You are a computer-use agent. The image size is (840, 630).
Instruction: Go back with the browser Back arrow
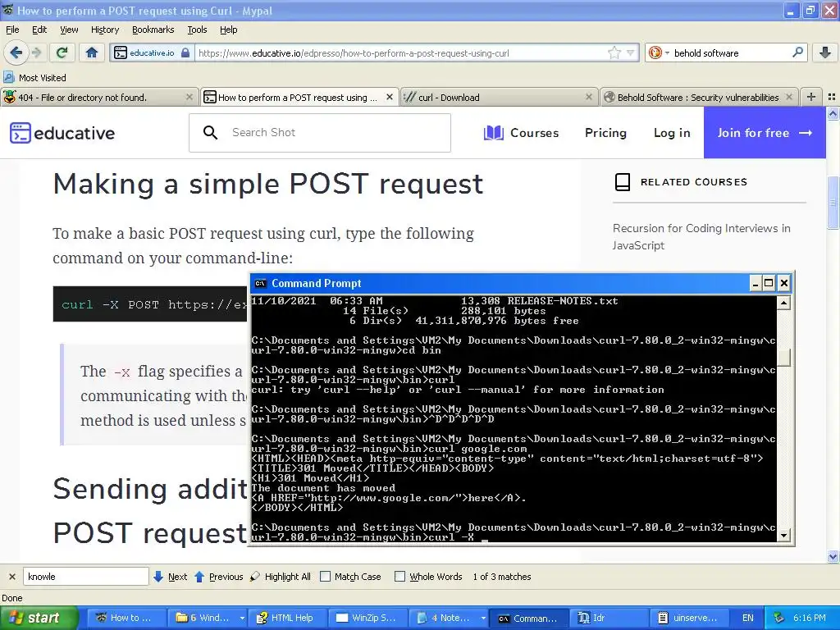pyautogui.click(x=16, y=52)
